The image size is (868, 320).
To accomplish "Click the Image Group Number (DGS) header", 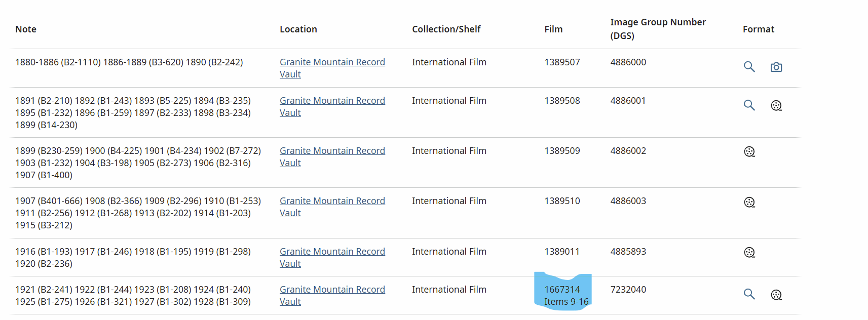I will coord(658,29).
